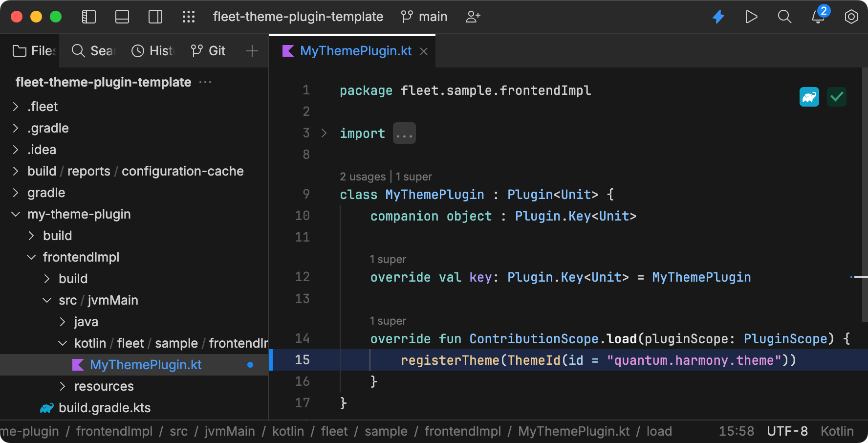Run the project using the Run play icon
868x443 pixels.
click(751, 16)
